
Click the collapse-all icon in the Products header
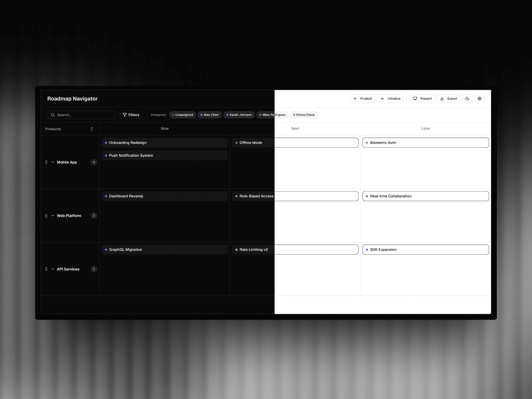92,129
